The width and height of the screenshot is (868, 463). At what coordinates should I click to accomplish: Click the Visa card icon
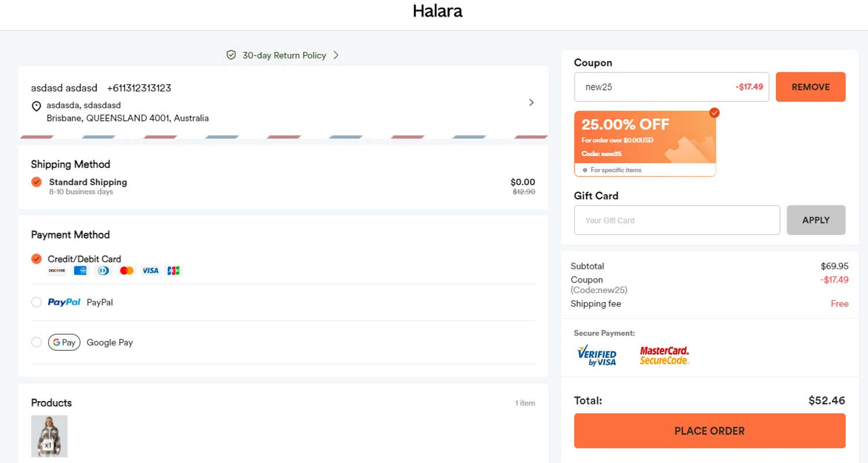(x=150, y=270)
